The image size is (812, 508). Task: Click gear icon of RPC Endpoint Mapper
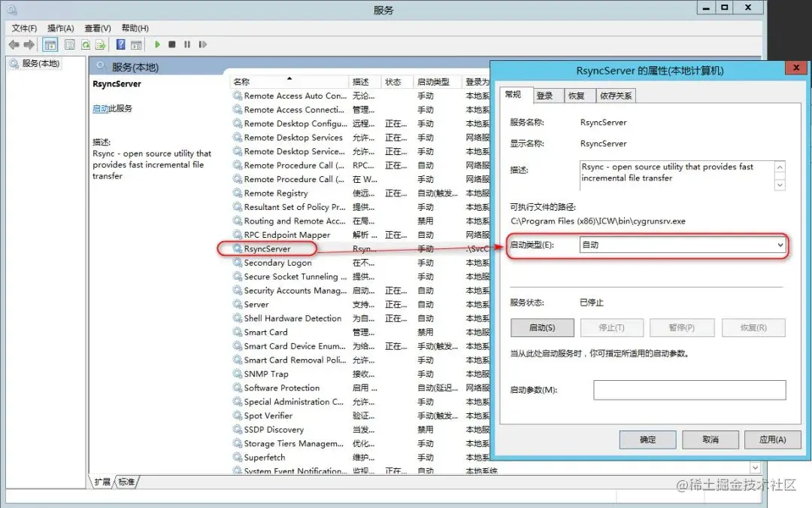click(x=237, y=234)
